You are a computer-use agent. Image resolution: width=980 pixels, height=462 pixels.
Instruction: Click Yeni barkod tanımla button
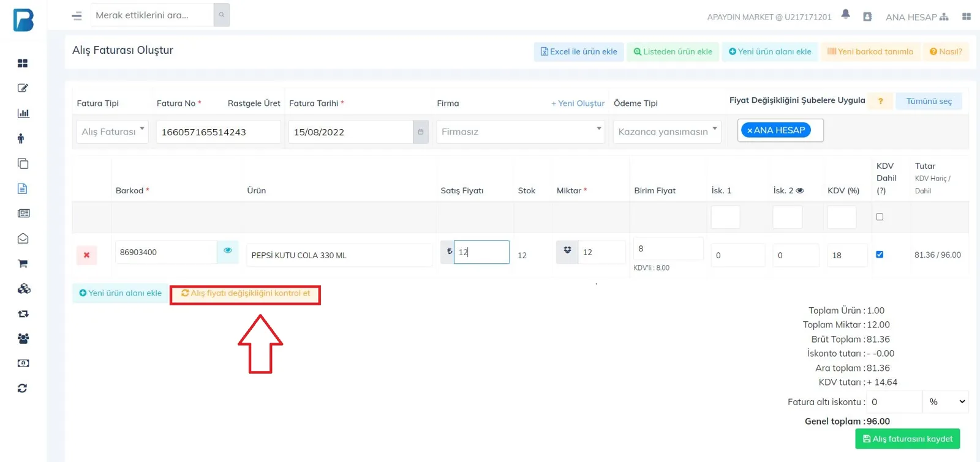coord(870,51)
